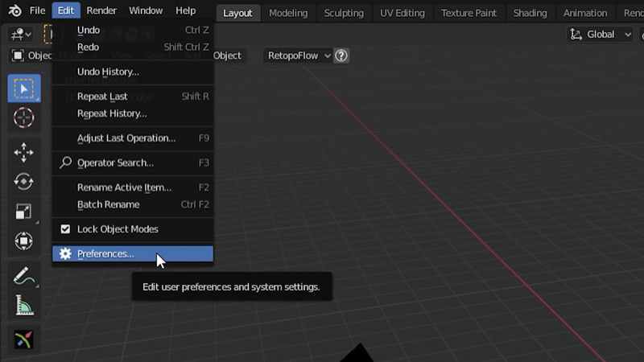Select the Measure tool

click(x=24, y=306)
